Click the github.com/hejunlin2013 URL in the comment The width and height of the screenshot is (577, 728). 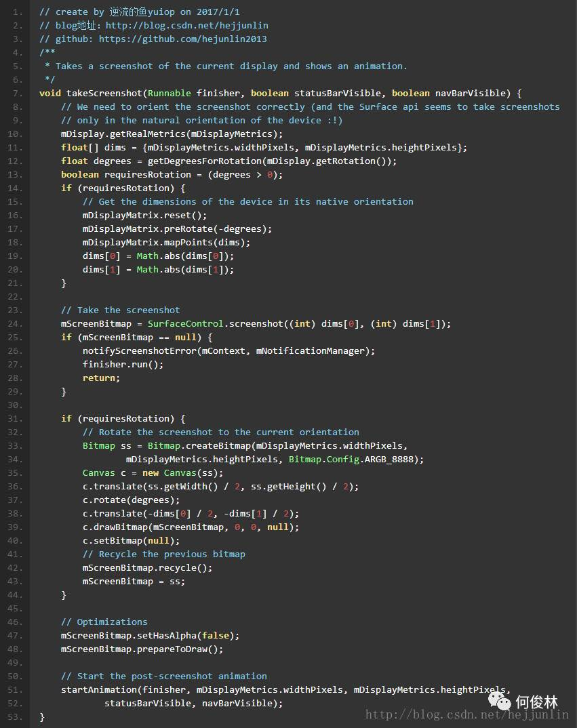tap(182, 39)
